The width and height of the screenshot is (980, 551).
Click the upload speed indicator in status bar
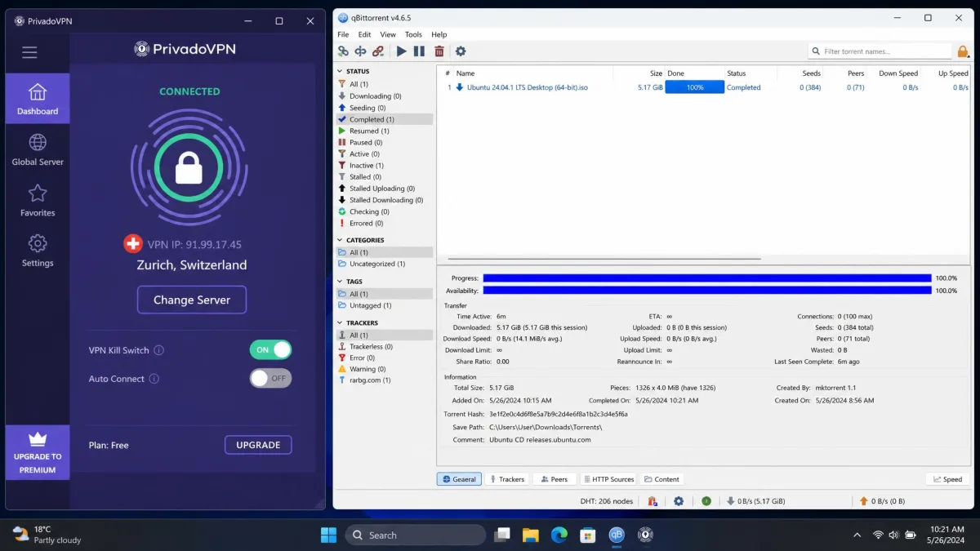[x=882, y=501]
